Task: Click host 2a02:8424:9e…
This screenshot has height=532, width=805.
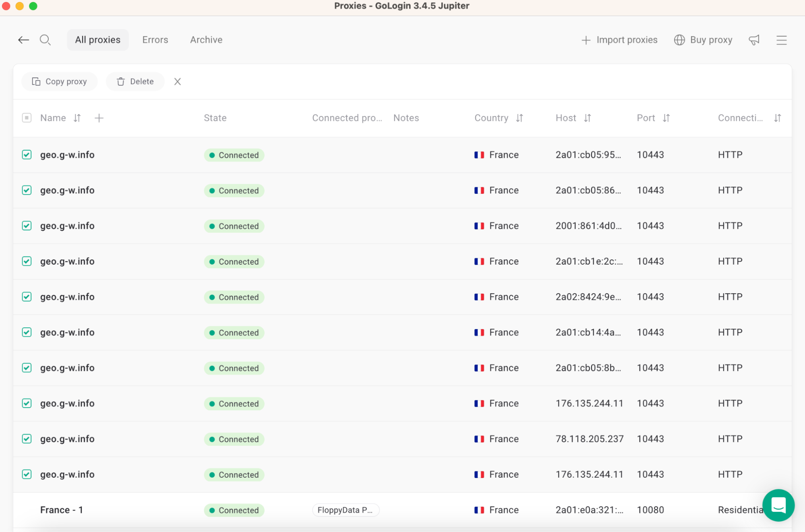Action: (x=588, y=297)
